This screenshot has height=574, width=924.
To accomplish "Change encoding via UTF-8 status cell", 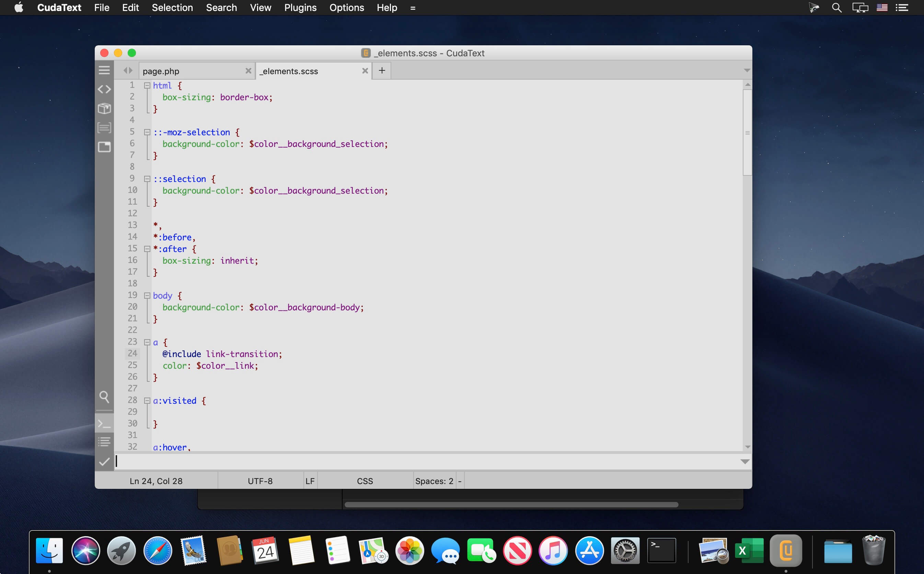I will (260, 481).
